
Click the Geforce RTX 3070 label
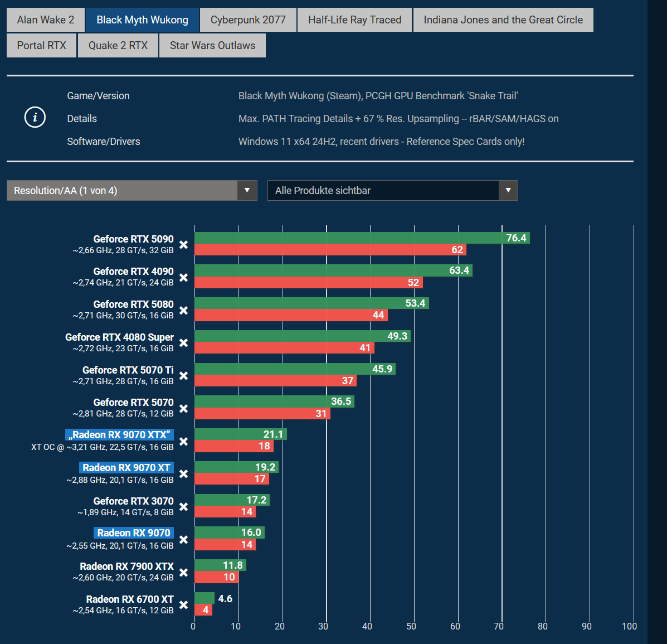tap(133, 501)
